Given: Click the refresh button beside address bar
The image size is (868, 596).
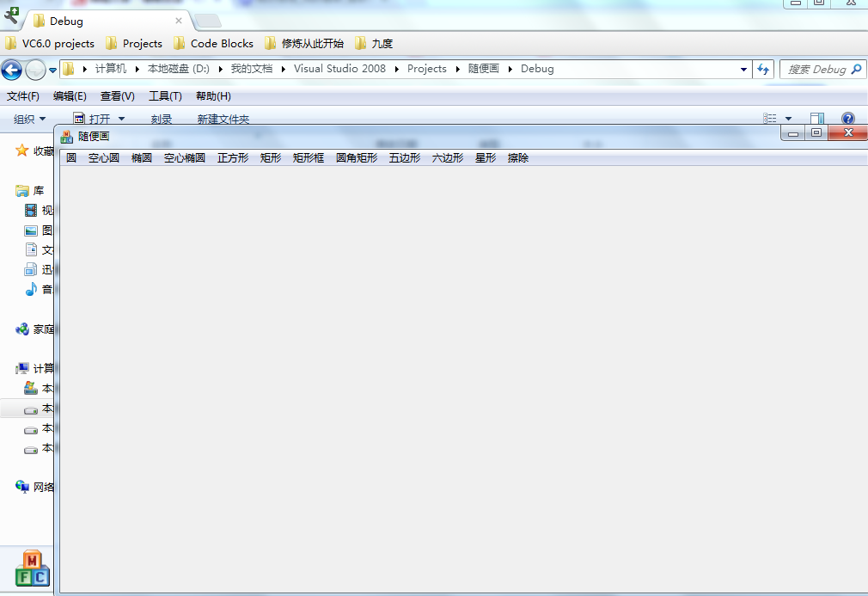Looking at the screenshot, I should (763, 70).
